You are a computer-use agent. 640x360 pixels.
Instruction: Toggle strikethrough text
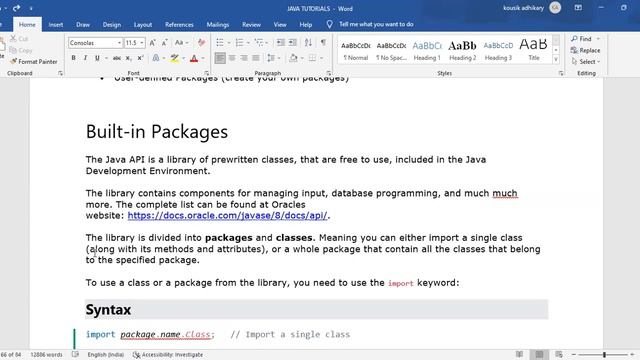[x=117, y=58]
